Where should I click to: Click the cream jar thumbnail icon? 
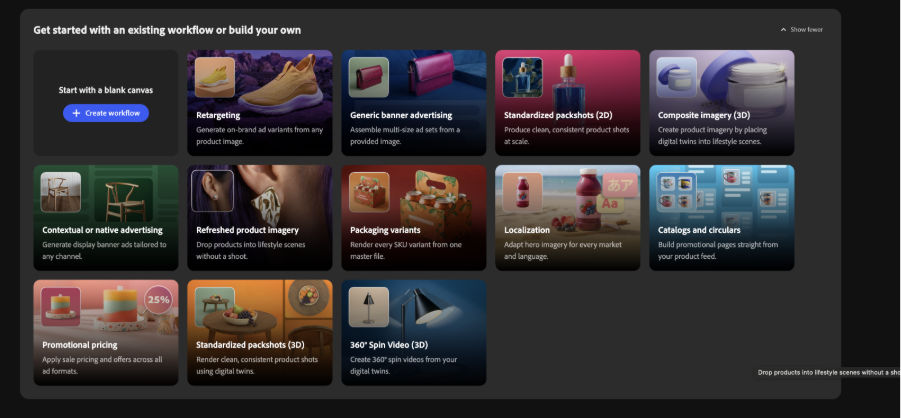pyautogui.click(x=677, y=78)
